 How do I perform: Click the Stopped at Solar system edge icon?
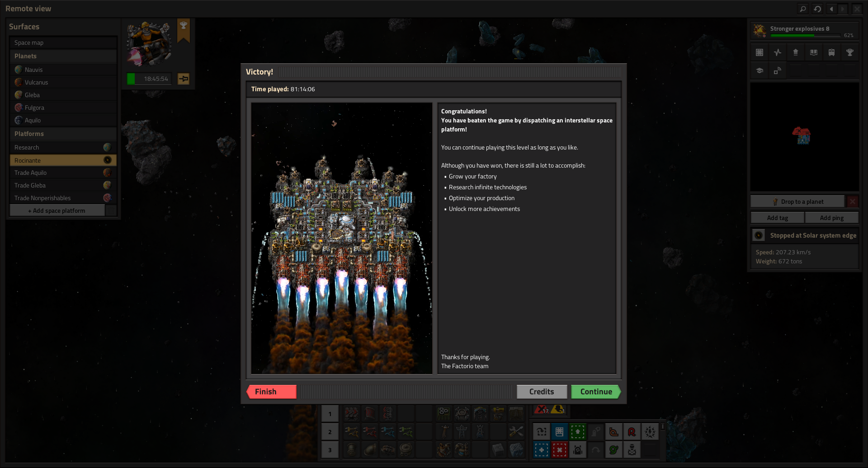(759, 235)
